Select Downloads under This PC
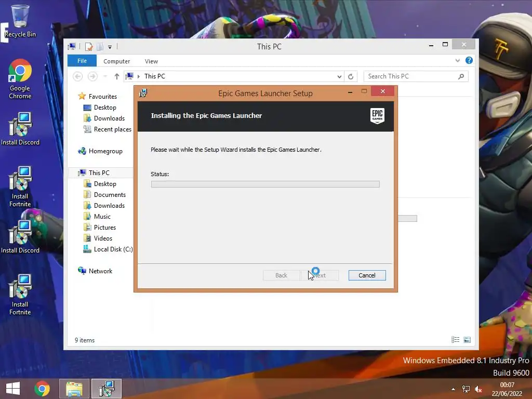 pyautogui.click(x=104, y=206)
